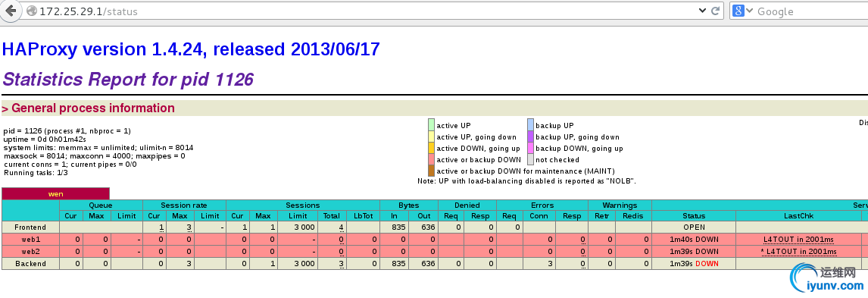Click Backend's '1m39s DOWN' status in red
The image size is (868, 298).
(694, 264)
